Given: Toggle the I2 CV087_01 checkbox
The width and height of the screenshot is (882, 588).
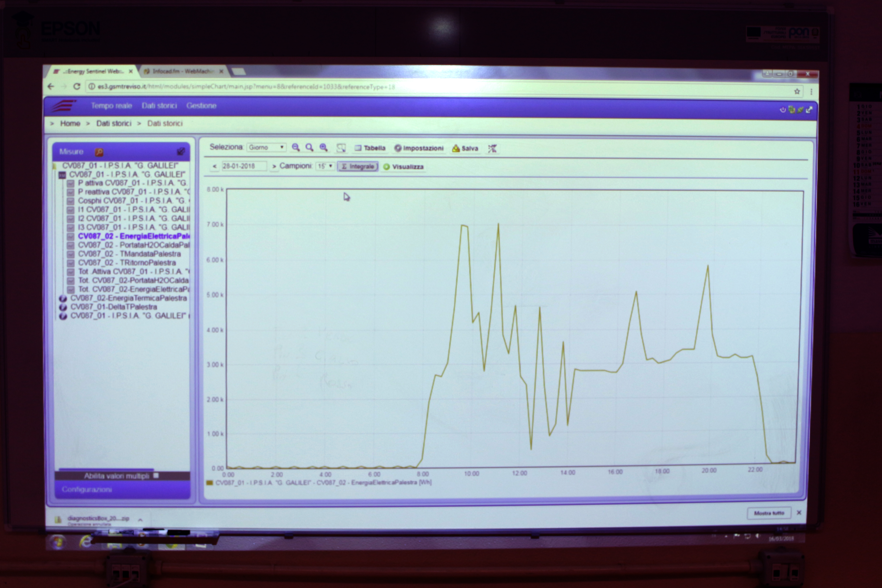Looking at the screenshot, I should 70,219.
